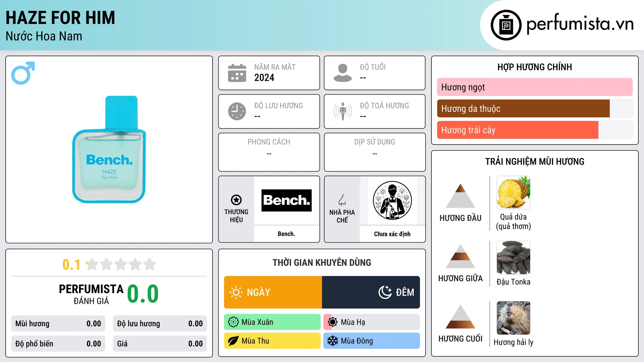Screen dimensions: 644x362
Task: Click the snowflake icon for Mùa Đông
Action: click(333, 341)
